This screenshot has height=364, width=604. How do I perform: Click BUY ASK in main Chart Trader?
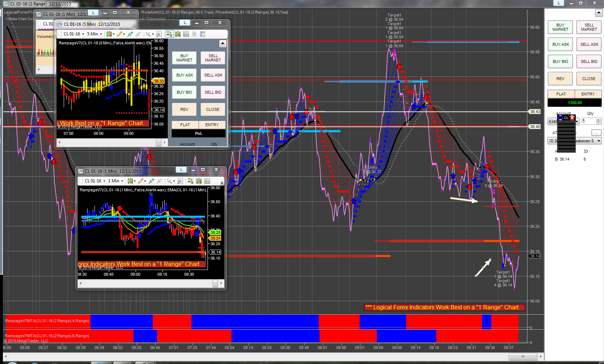560,44
